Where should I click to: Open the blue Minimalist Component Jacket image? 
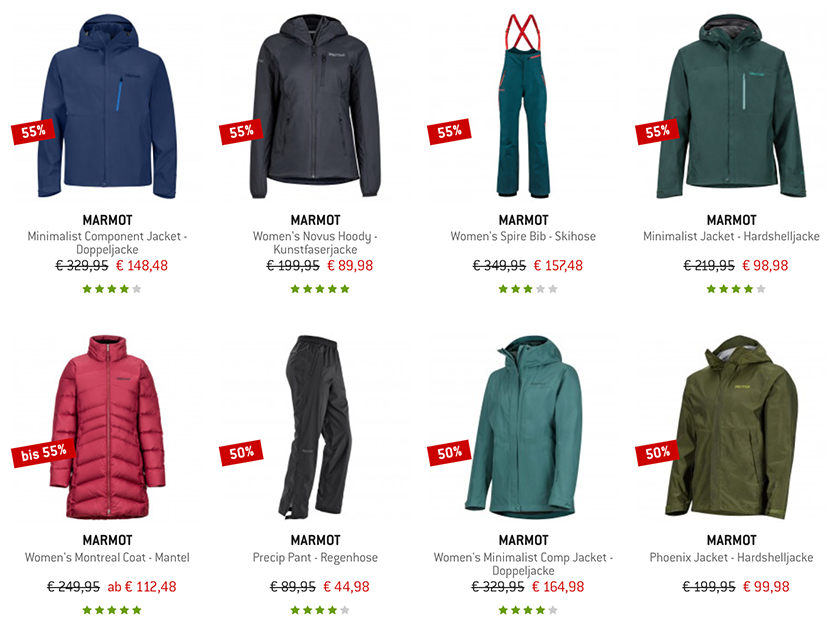(x=107, y=107)
